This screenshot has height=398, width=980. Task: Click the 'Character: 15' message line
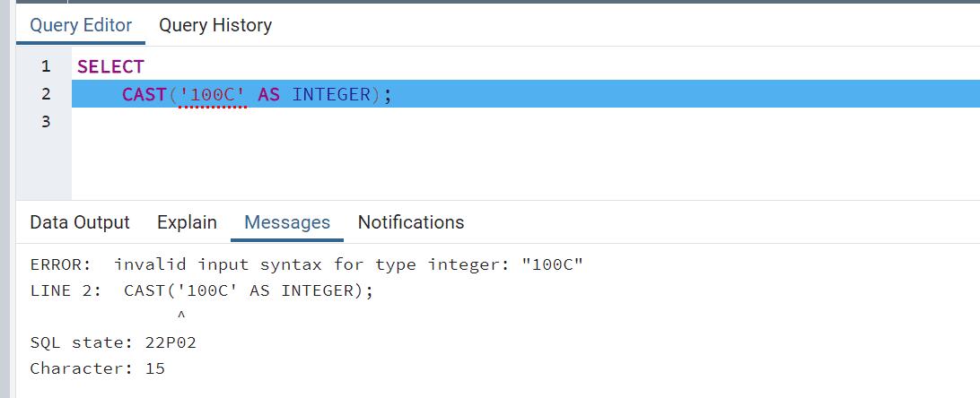pyautogui.click(x=98, y=368)
